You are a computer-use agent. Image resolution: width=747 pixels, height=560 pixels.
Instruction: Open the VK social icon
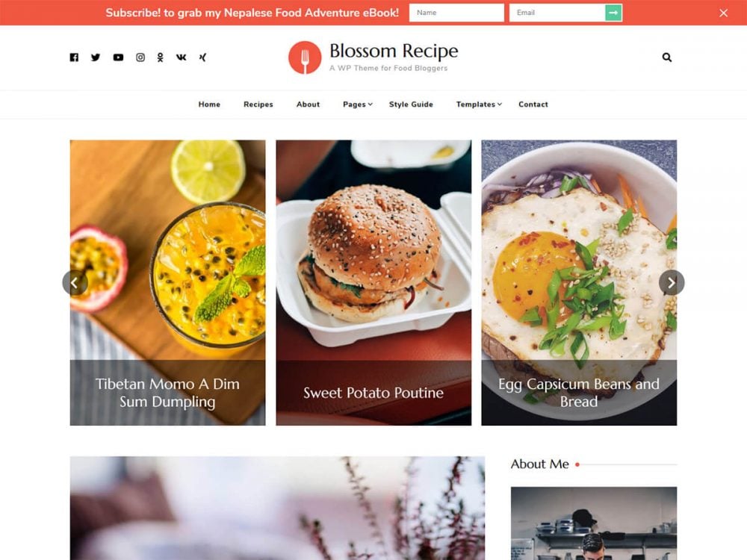click(x=181, y=57)
